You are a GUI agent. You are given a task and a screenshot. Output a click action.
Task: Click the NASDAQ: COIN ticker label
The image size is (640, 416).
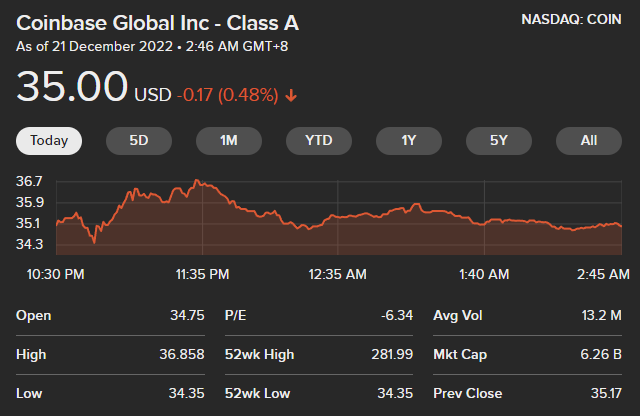pyautogui.click(x=573, y=21)
